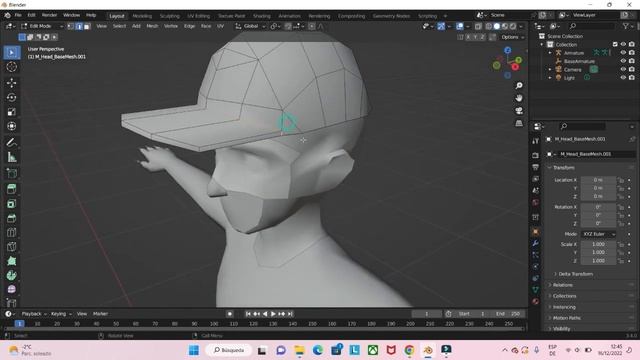Select the Extrude Region tool

click(x=12, y=189)
